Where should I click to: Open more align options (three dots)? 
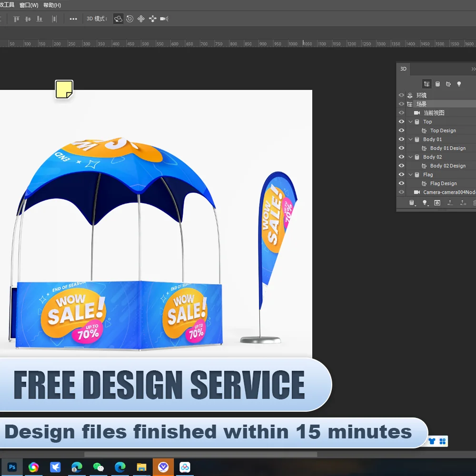pos(73,19)
